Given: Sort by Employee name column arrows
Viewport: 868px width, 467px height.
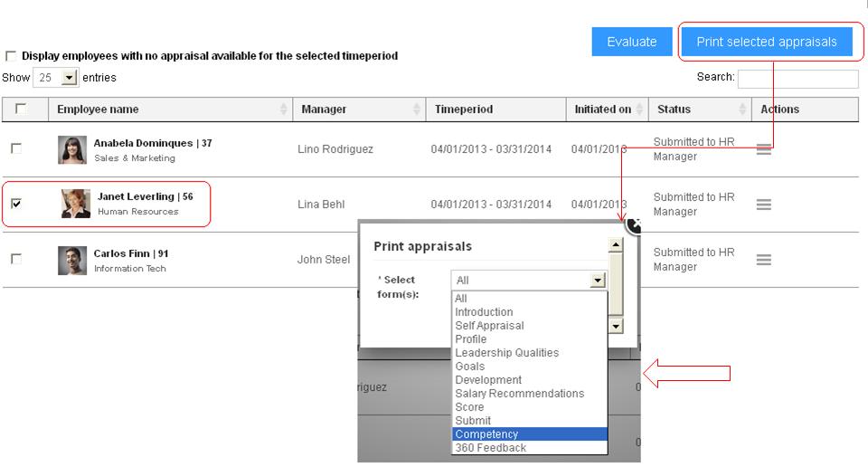Looking at the screenshot, I should coord(283,110).
